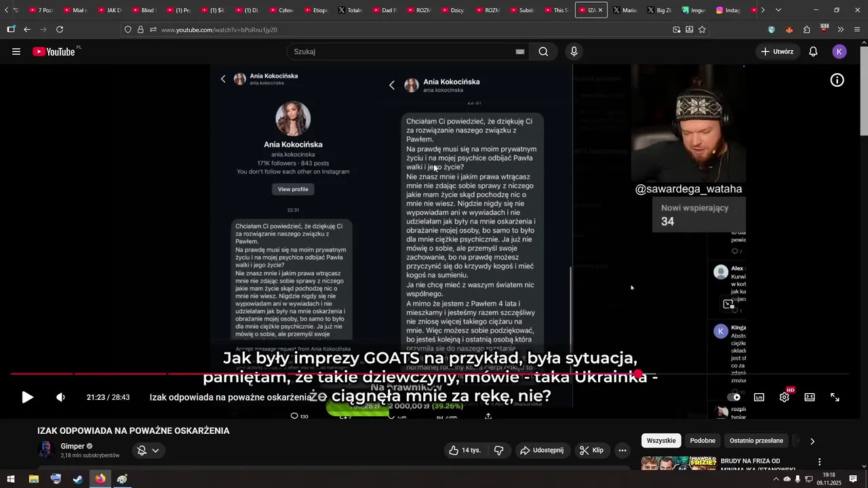The height and width of the screenshot is (488, 868).
Task: Close the active IZAK tab
Action: pos(600,10)
